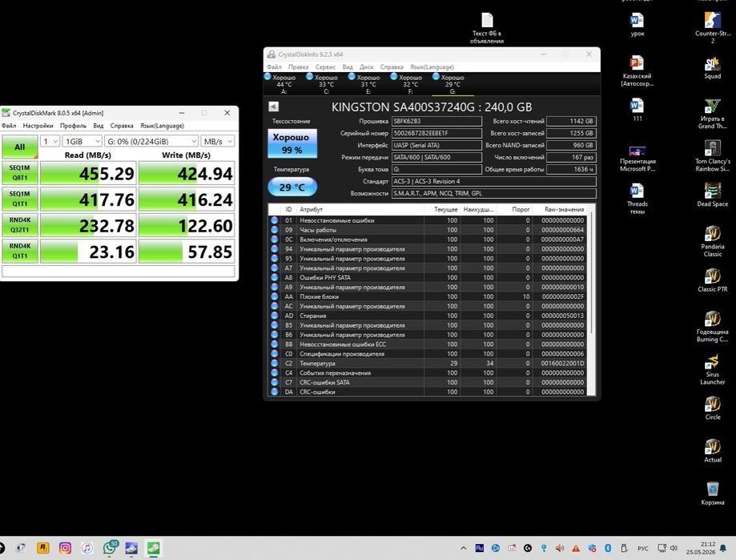Open Сервис menu in CrystalDiskInfo
The height and width of the screenshot is (560, 736).
coord(325,67)
